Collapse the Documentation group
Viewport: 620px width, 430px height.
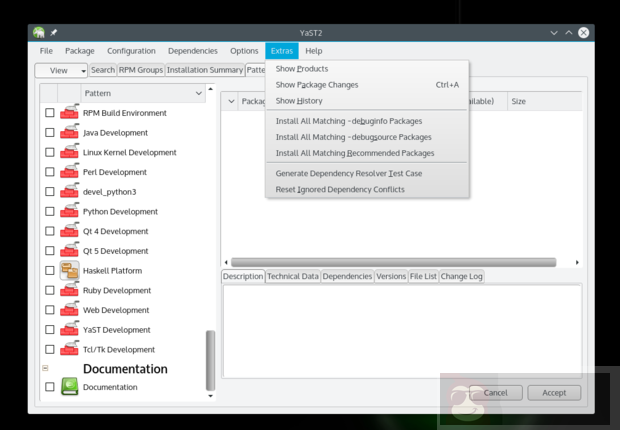click(45, 368)
